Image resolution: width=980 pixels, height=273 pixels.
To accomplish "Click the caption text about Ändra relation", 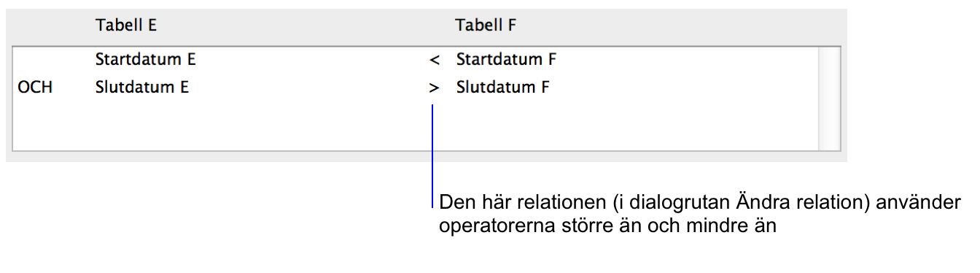I will [x=699, y=203].
